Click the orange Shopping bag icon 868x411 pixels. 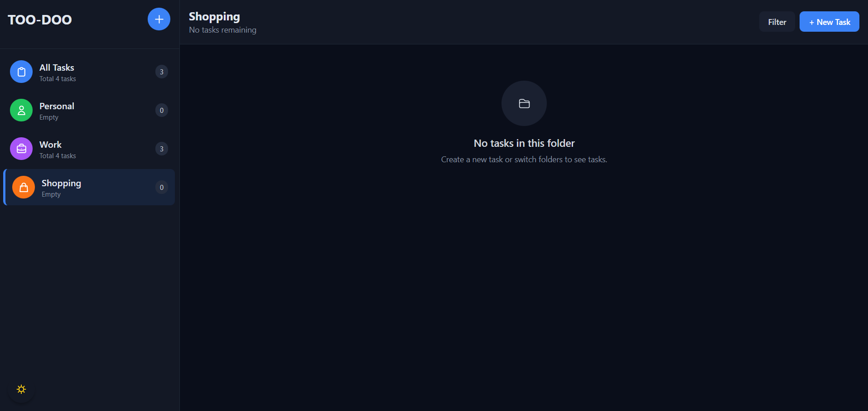[24, 187]
